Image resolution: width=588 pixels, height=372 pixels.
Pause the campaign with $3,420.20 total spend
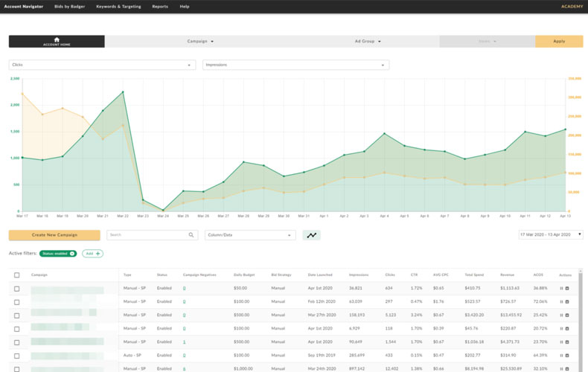pos(561,315)
